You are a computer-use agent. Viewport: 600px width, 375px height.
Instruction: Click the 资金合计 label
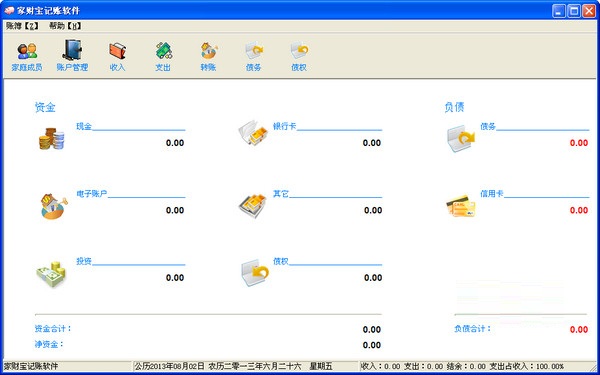[53, 328]
